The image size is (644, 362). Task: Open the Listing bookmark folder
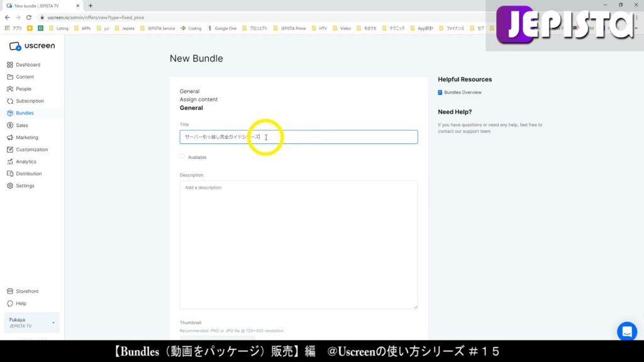click(58, 28)
